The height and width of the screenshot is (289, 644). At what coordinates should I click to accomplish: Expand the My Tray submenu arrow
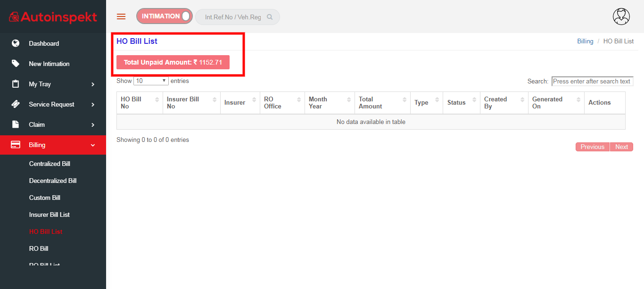tap(93, 84)
